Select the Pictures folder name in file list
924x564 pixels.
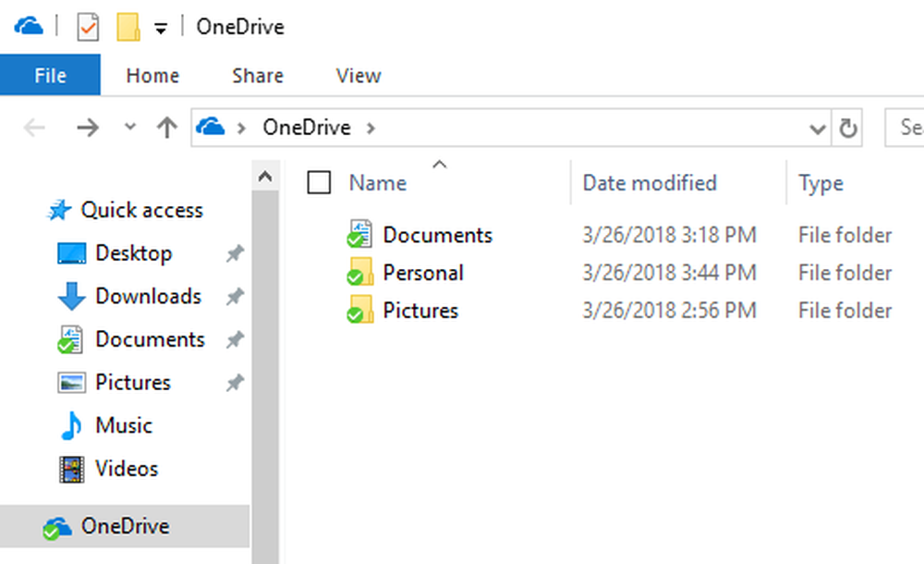[420, 311]
